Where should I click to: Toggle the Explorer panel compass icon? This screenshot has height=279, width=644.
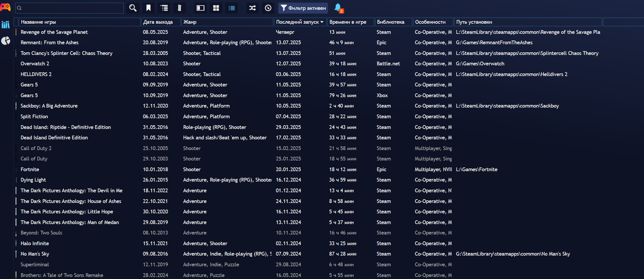268,8
